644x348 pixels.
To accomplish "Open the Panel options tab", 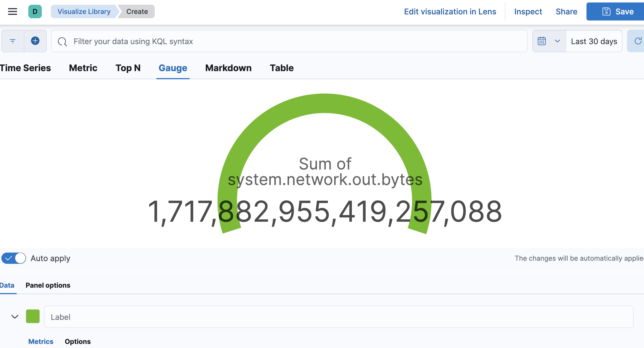I will click(48, 285).
